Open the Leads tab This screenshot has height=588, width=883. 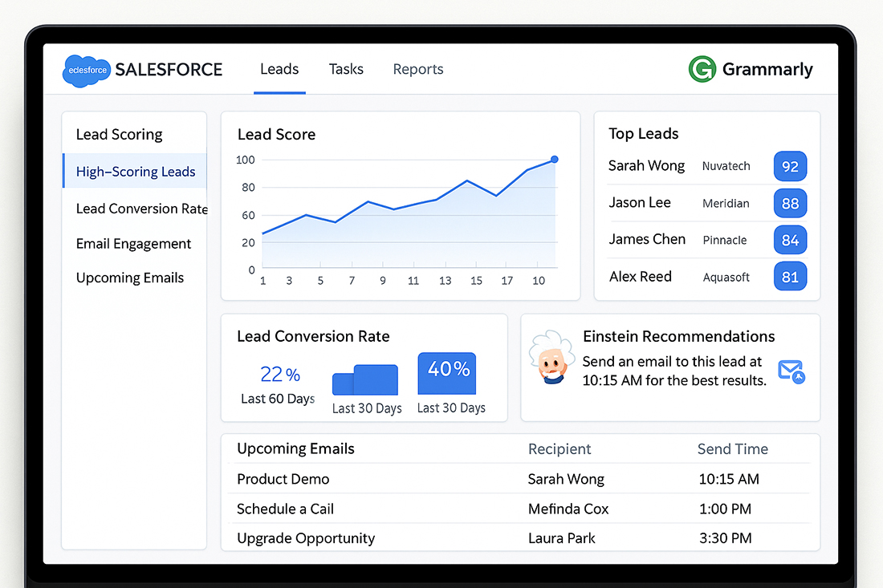(x=279, y=69)
